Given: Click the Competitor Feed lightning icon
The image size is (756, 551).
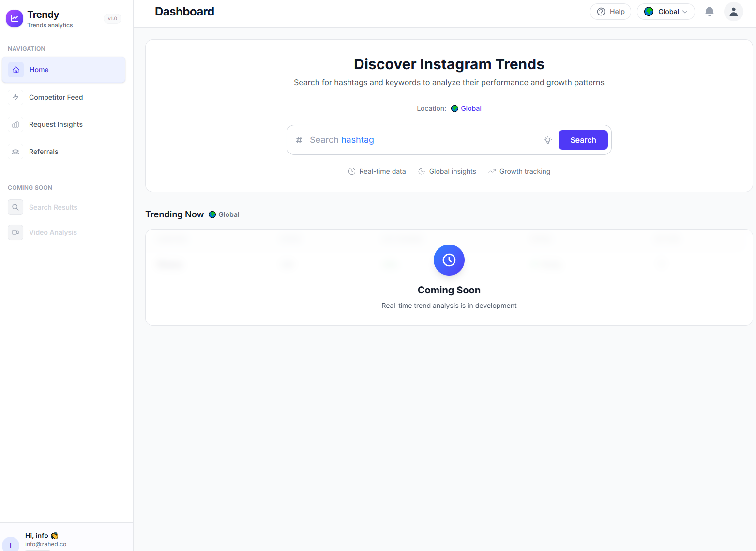Looking at the screenshot, I should coord(15,97).
